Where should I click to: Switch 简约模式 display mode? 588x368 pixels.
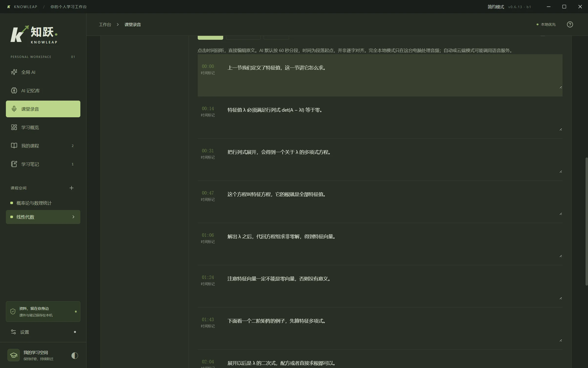(x=496, y=7)
